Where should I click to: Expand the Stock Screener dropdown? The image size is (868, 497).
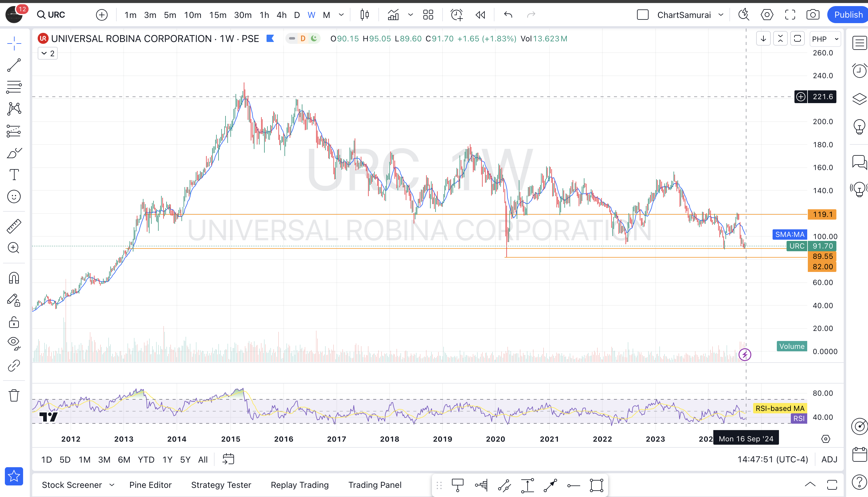112,485
